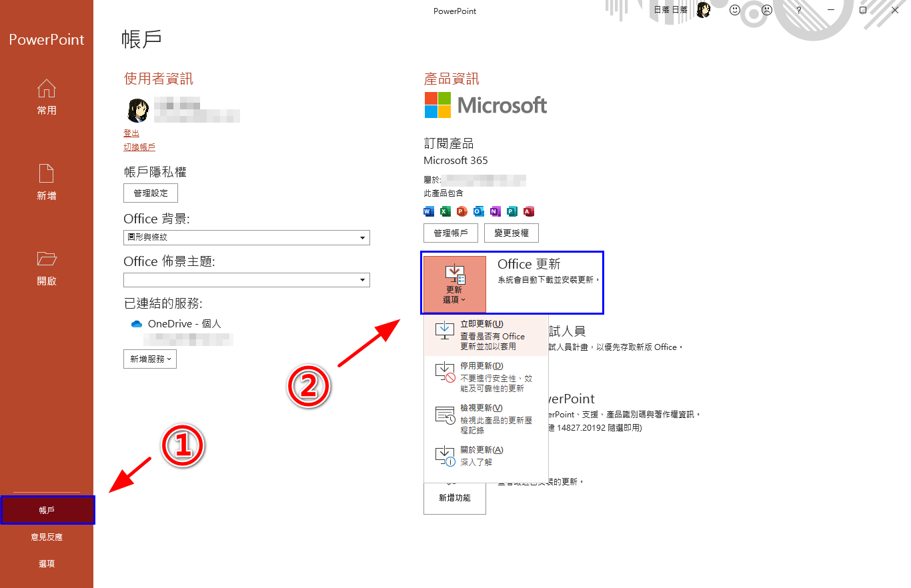Open the 開啟 file browsing page
The width and height of the screenshot is (911, 588).
(x=47, y=268)
